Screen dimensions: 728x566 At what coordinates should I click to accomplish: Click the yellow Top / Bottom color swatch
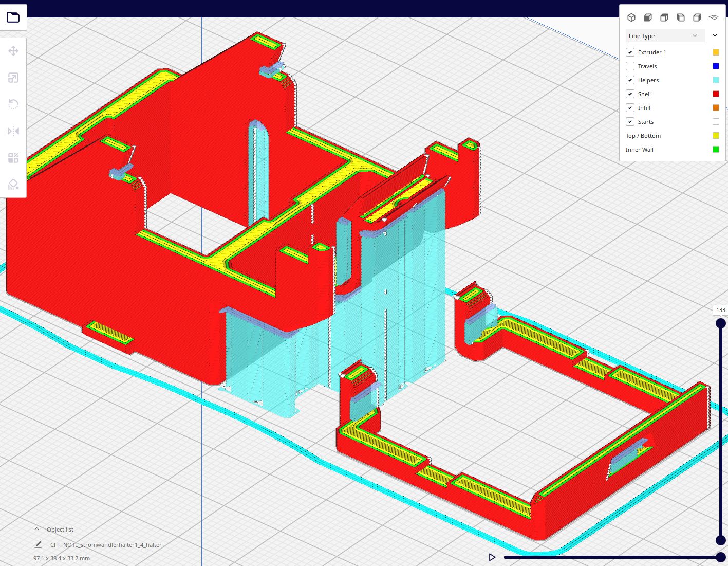pyautogui.click(x=716, y=136)
